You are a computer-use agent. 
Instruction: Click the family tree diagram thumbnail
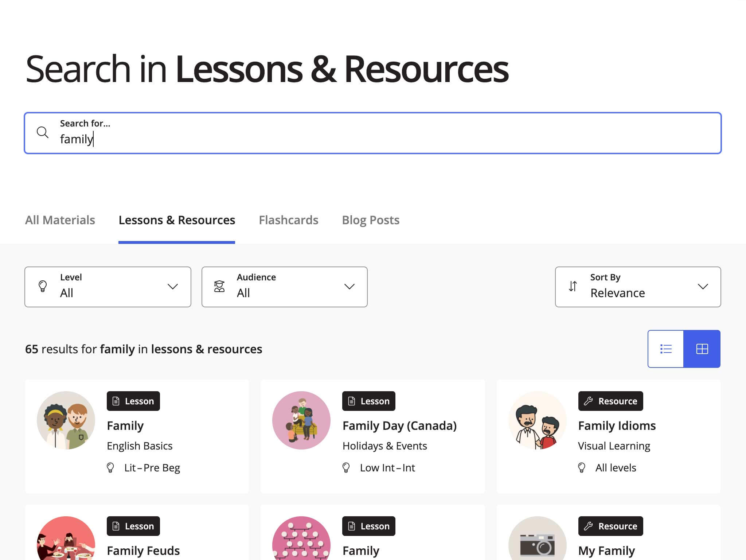point(301,538)
